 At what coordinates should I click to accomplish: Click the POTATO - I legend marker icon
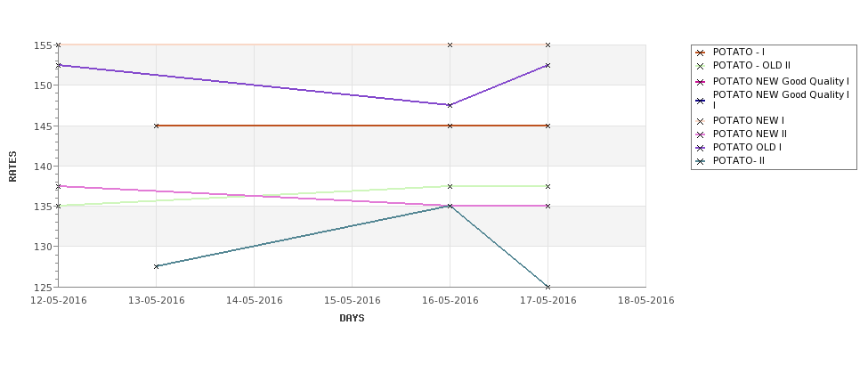point(701,53)
